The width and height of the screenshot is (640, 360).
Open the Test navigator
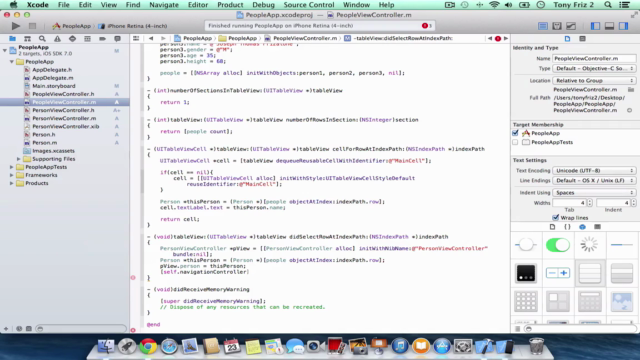72,38
